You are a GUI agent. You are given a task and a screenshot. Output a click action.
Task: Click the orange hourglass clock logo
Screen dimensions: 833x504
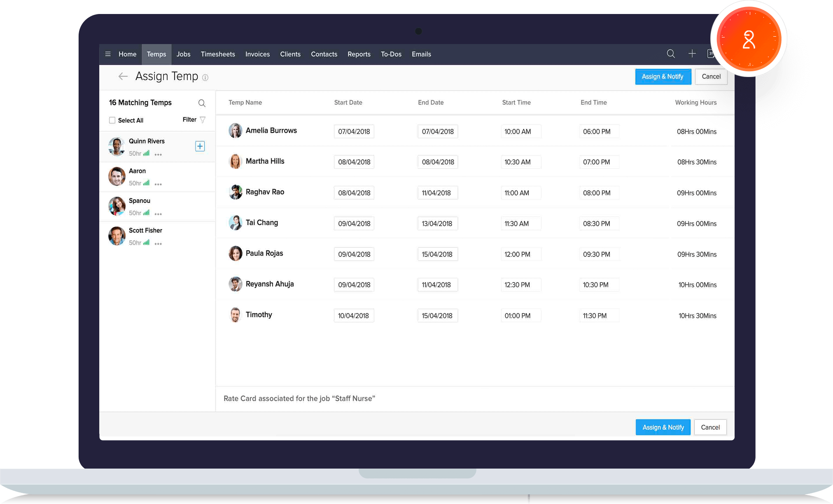pyautogui.click(x=748, y=39)
